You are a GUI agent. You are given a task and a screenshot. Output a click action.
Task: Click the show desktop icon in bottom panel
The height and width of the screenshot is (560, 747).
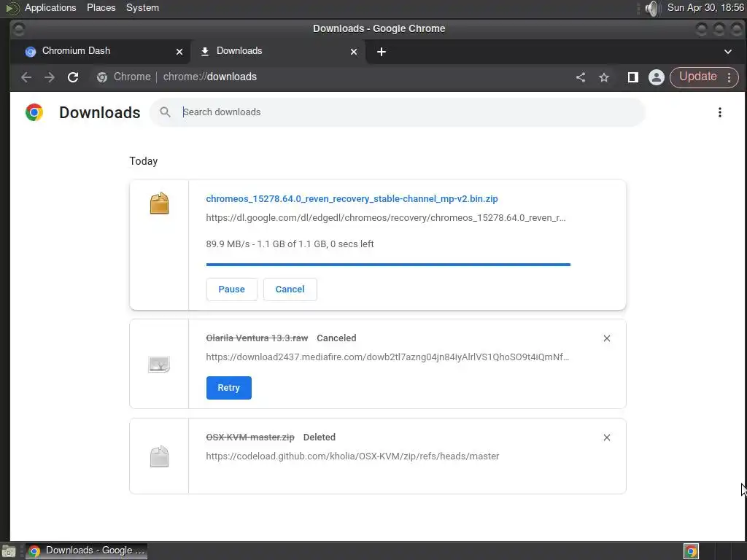point(9,551)
